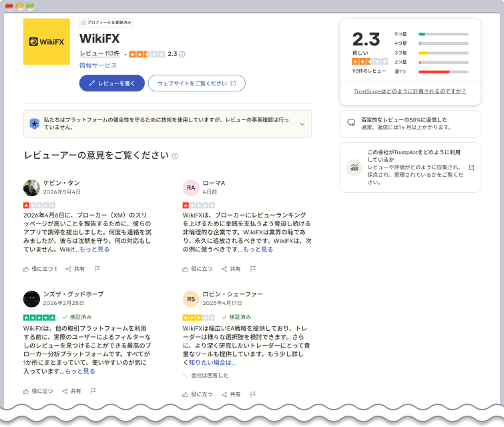Image resolution: width=504 pixels, height=427 pixels.
Task: Open the external link icon in Trustpilot usage card
Action: 471,167
